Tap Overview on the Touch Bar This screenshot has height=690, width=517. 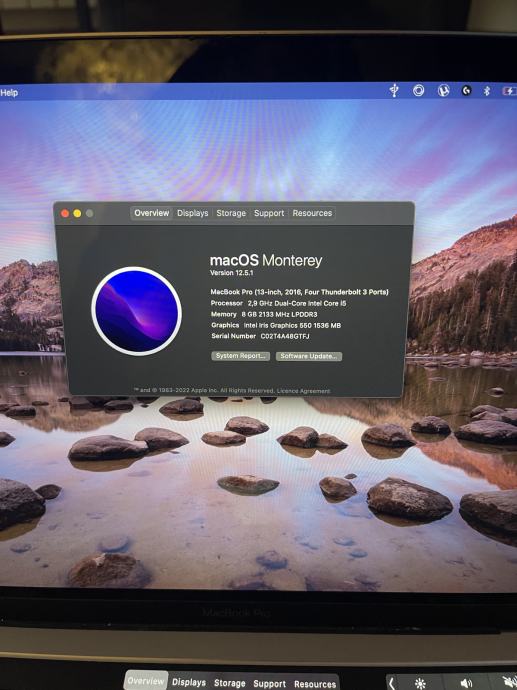(146, 681)
